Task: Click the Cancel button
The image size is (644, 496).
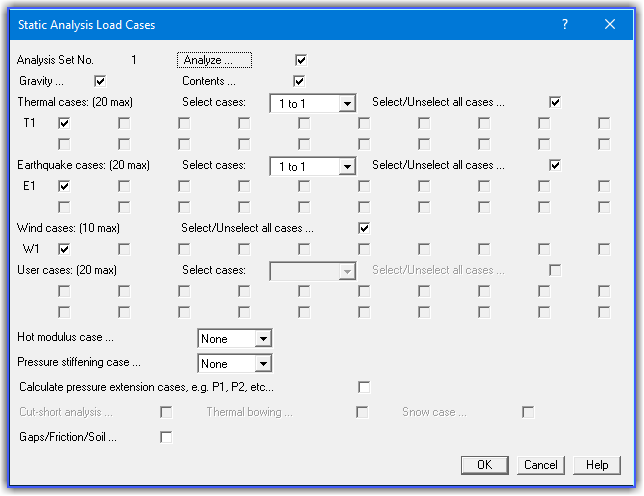Action: (x=540, y=465)
